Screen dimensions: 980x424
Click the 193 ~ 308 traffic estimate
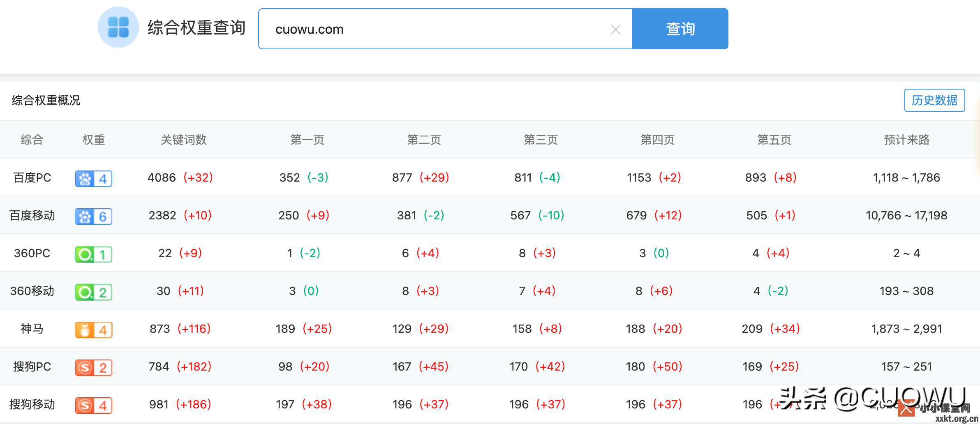(906, 291)
